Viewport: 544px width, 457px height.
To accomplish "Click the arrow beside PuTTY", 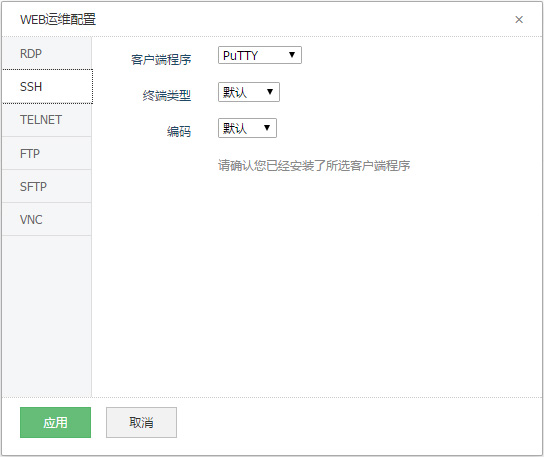I will pyautogui.click(x=292, y=55).
